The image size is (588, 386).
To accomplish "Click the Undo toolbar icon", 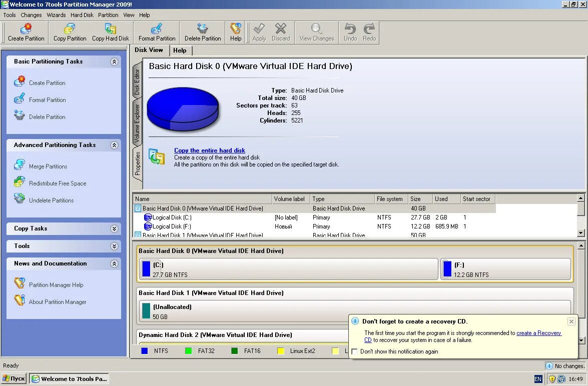I will tap(350, 28).
